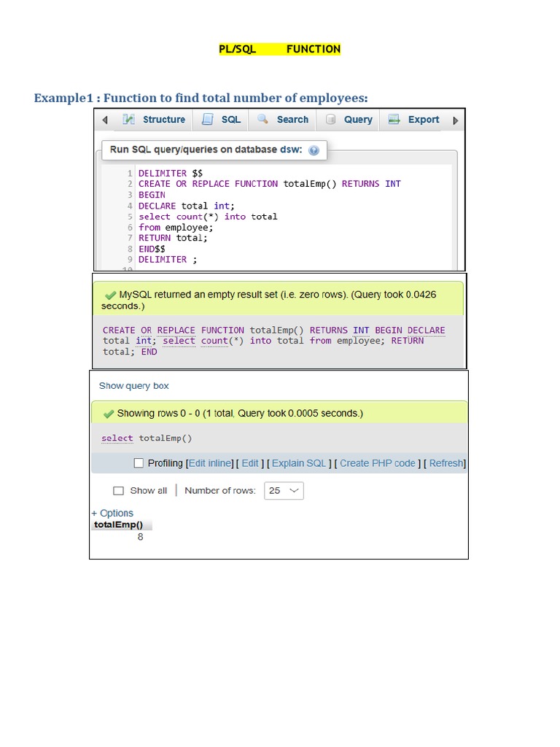Tick the Show all checkbox
The height and width of the screenshot is (747, 560).
(118, 491)
